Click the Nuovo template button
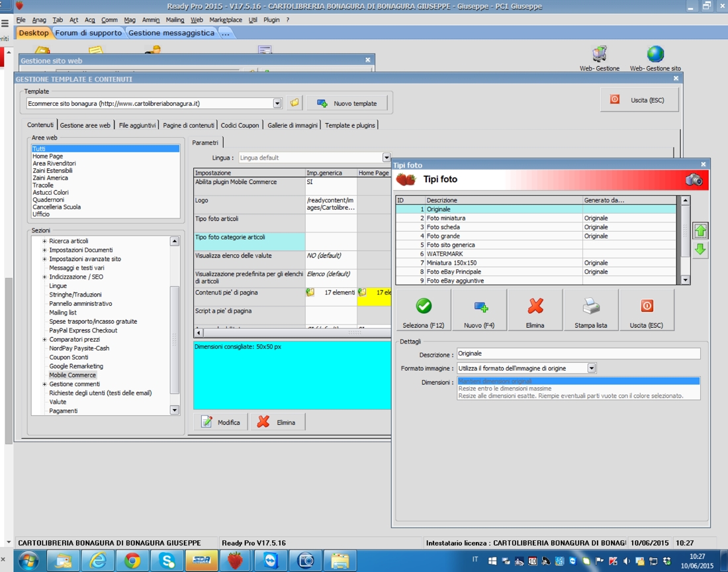 [347, 103]
